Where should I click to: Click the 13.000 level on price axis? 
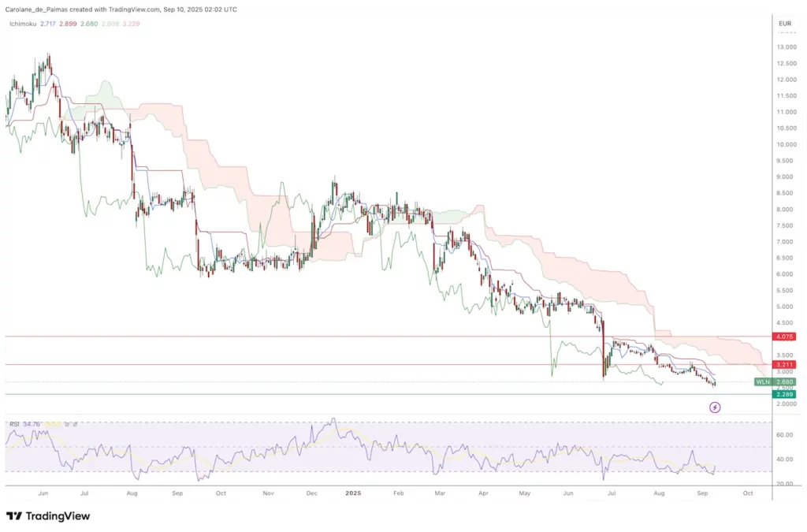pyautogui.click(x=787, y=47)
